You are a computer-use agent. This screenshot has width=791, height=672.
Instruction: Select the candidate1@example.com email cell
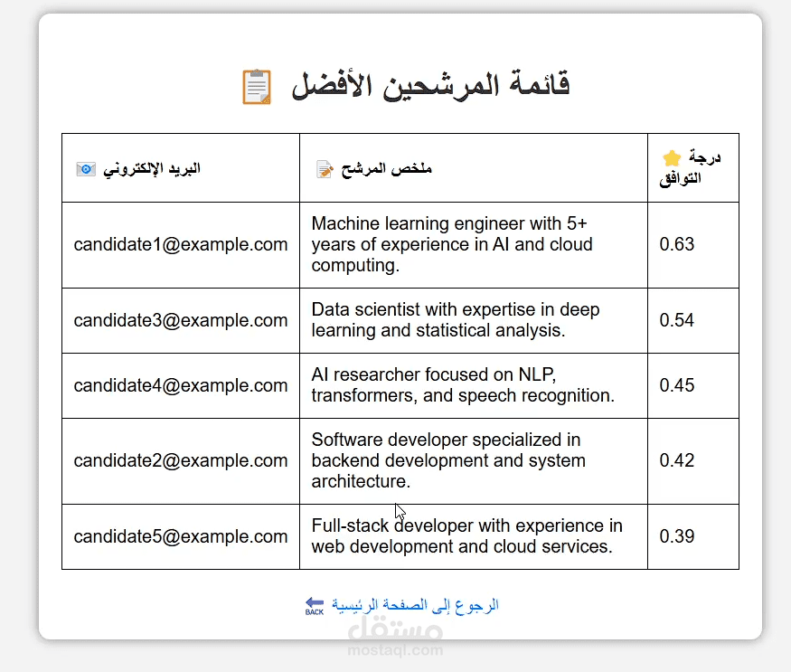(x=181, y=244)
